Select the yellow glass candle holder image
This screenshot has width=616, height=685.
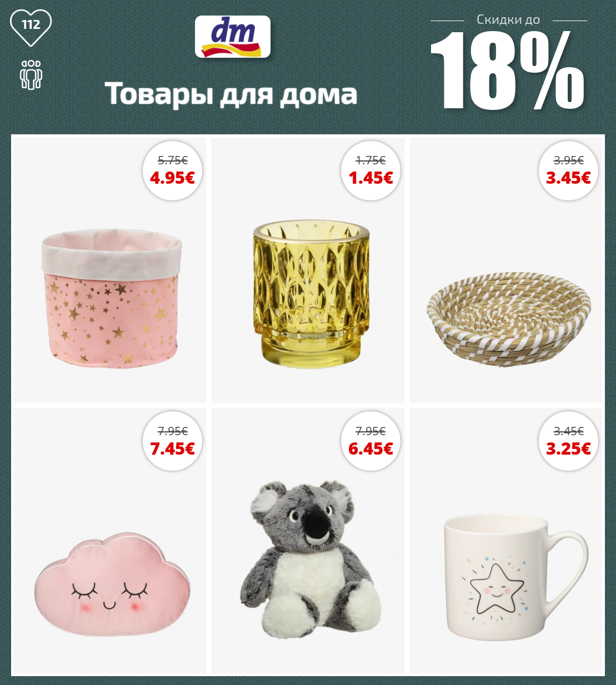tap(312, 294)
